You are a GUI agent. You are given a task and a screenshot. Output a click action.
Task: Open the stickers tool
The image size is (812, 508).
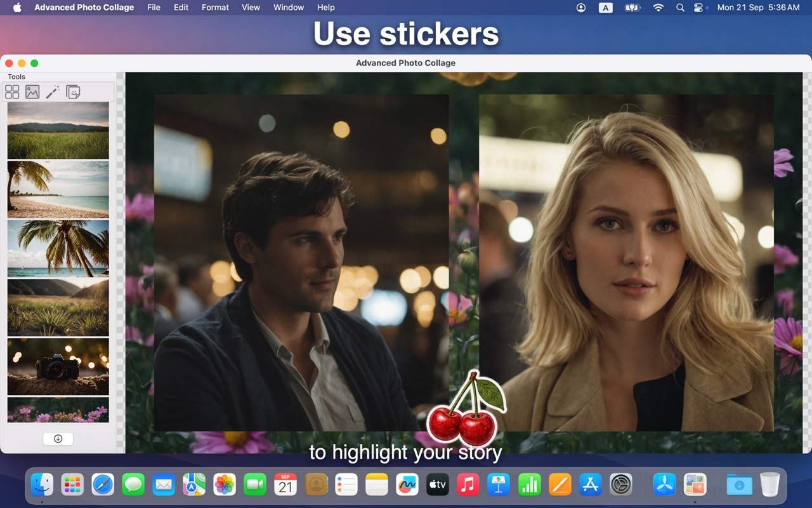[73, 92]
